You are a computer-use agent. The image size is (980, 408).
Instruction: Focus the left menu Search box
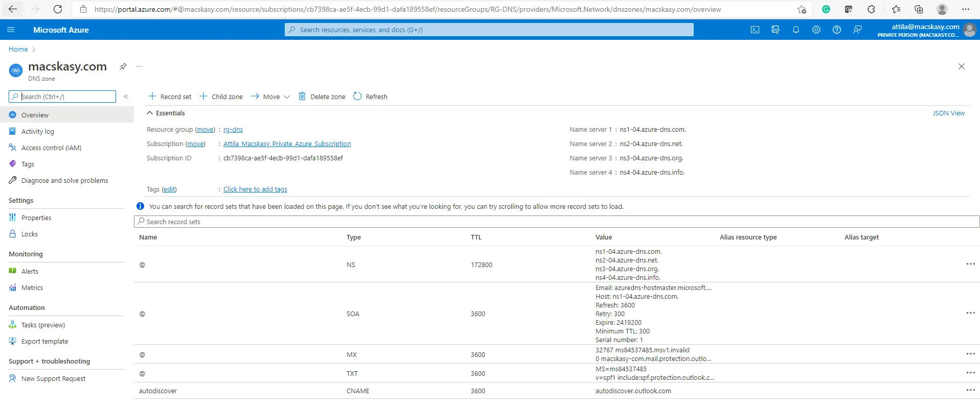coord(62,97)
